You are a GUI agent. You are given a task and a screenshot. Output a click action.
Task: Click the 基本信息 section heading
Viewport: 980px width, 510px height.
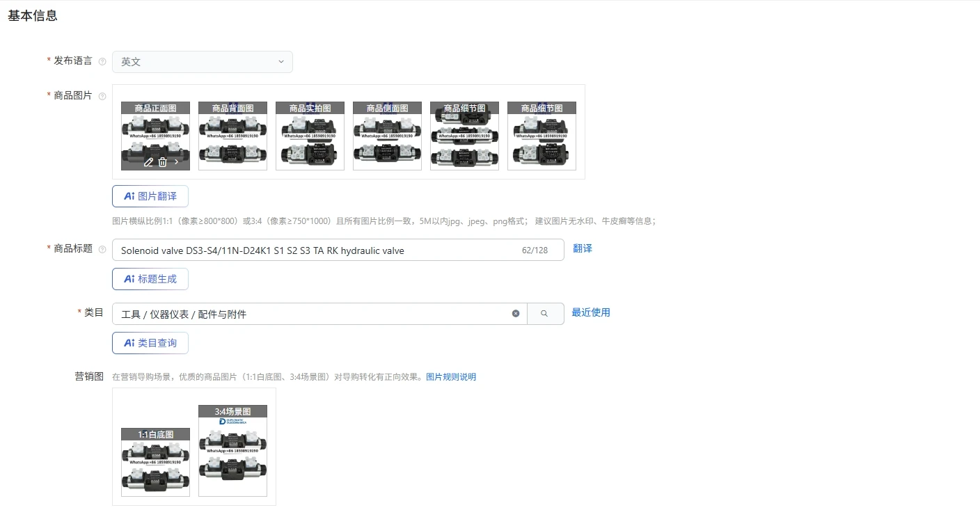[33, 16]
